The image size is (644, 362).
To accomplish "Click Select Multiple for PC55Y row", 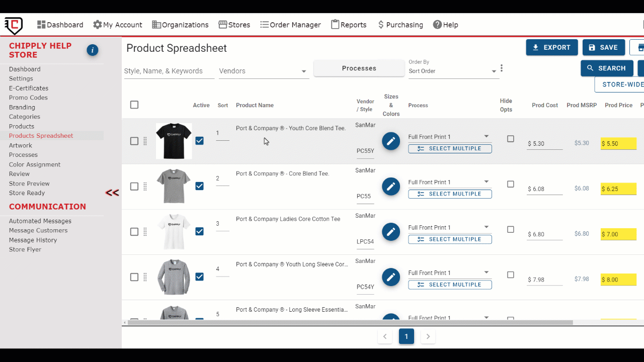I will (x=450, y=149).
